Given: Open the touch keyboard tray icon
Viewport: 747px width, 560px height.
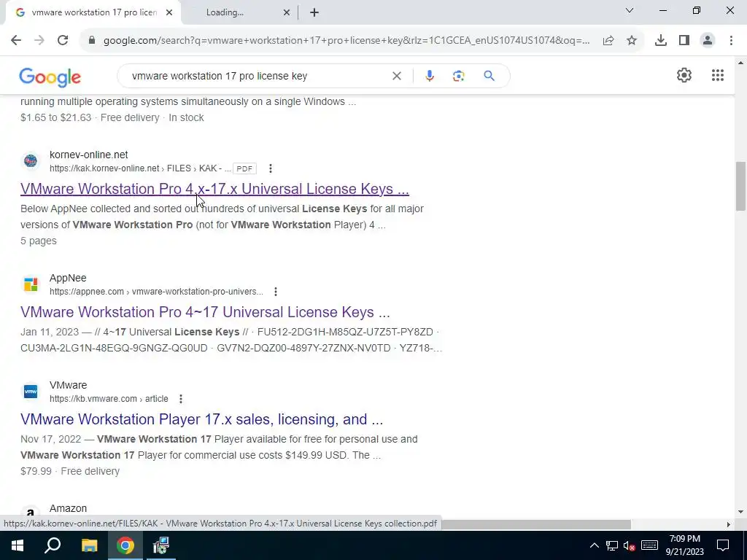Looking at the screenshot, I should 649,545.
